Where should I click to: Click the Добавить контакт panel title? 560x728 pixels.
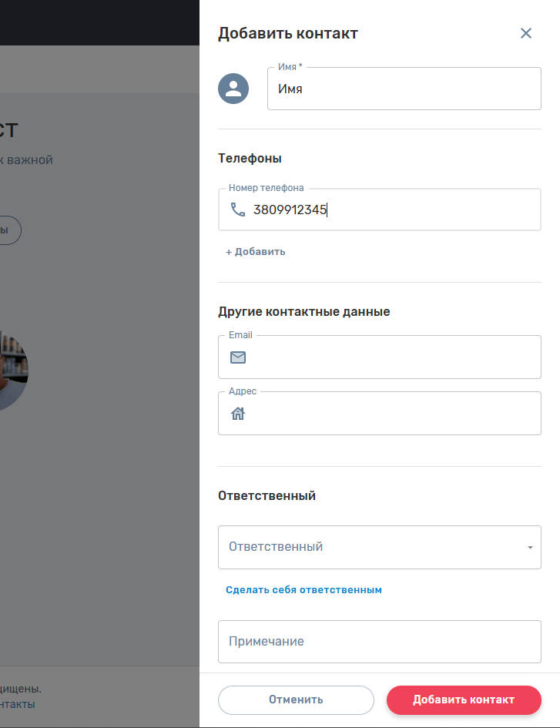click(287, 33)
